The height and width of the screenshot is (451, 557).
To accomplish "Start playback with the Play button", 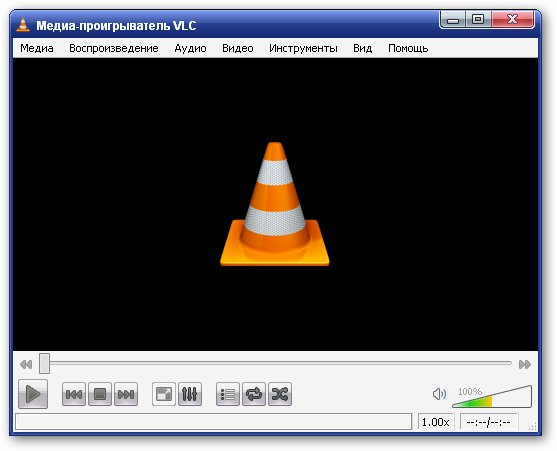I will coord(33,394).
